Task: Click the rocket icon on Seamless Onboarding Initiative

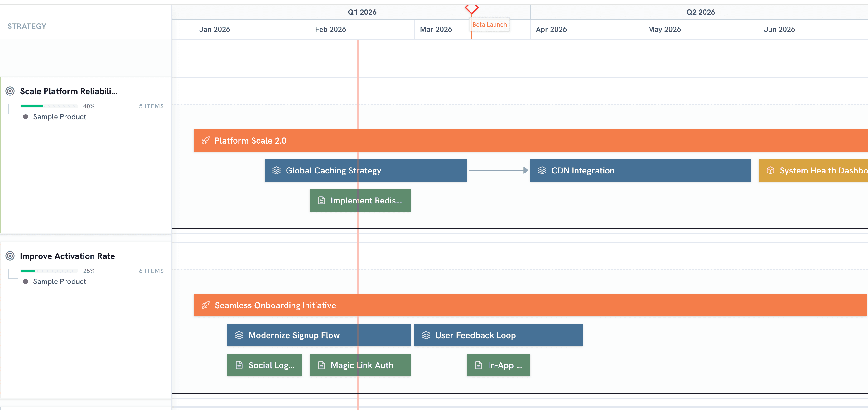Action: (x=205, y=305)
